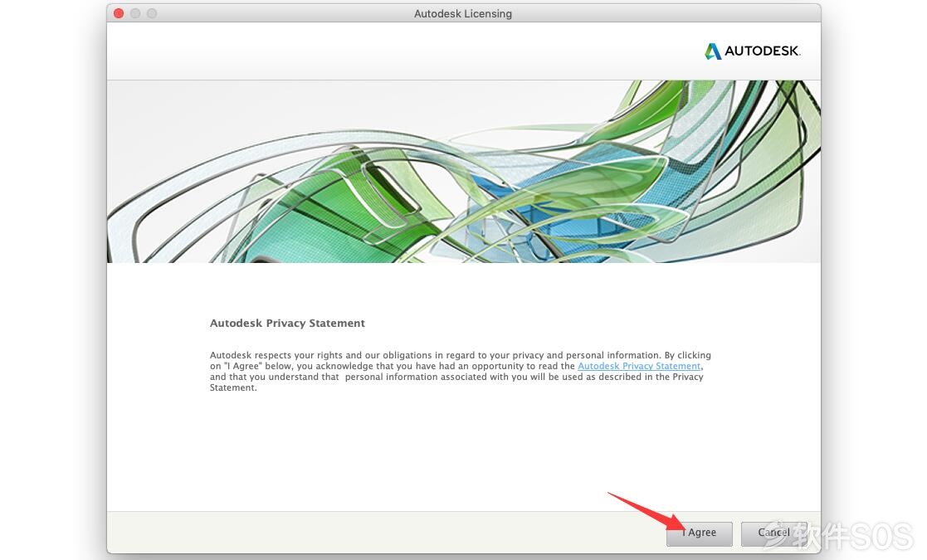The height and width of the screenshot is (560, 927).
Task: Close the Autodesk Licensing window
Action: [119, 13]
